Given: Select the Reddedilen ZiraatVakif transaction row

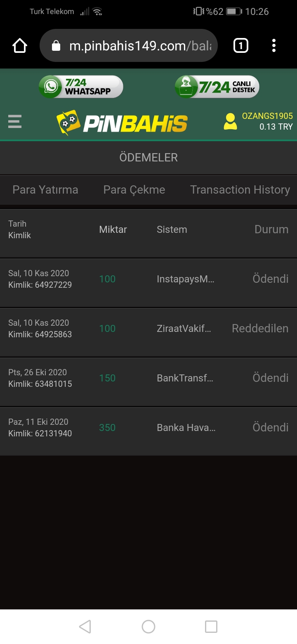Looking at the screenshot, I should coord(148,329).
